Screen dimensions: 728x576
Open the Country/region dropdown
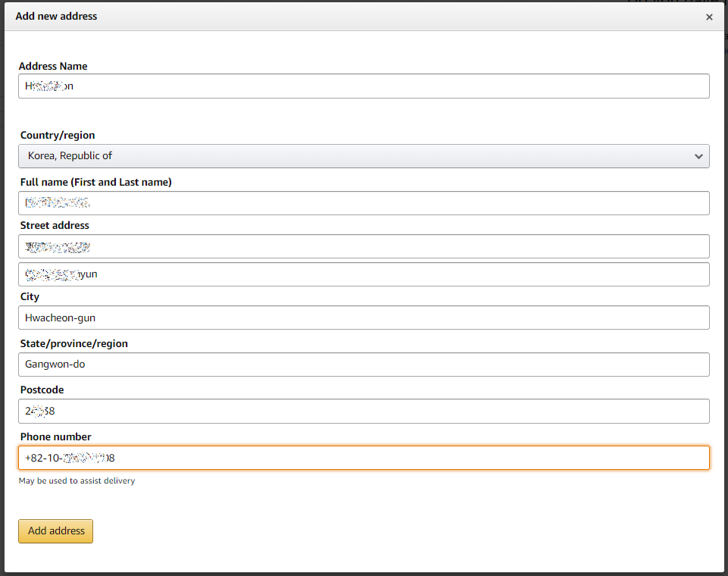364,156
